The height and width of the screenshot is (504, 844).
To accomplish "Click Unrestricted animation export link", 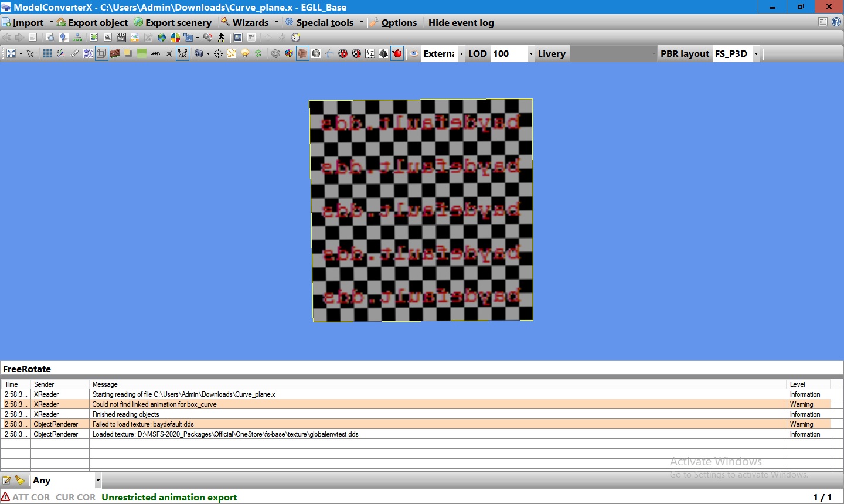I will coord(169,497).
